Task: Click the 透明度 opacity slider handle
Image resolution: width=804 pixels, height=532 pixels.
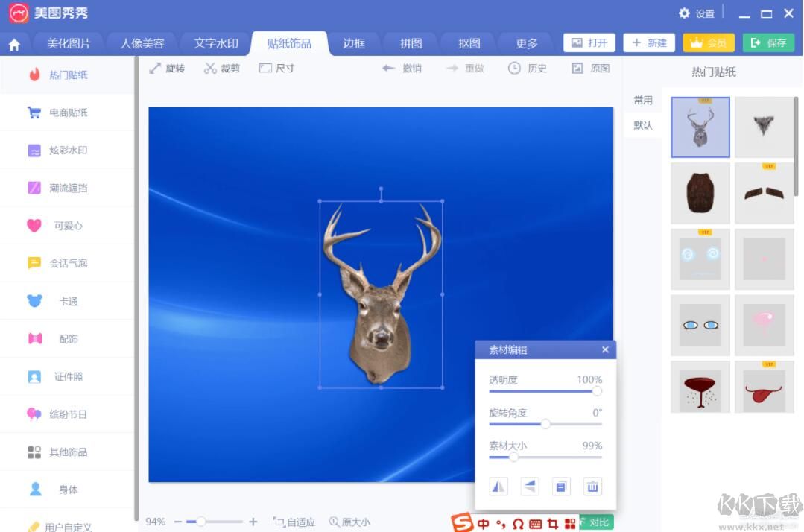Action: (x=597, y=391)
